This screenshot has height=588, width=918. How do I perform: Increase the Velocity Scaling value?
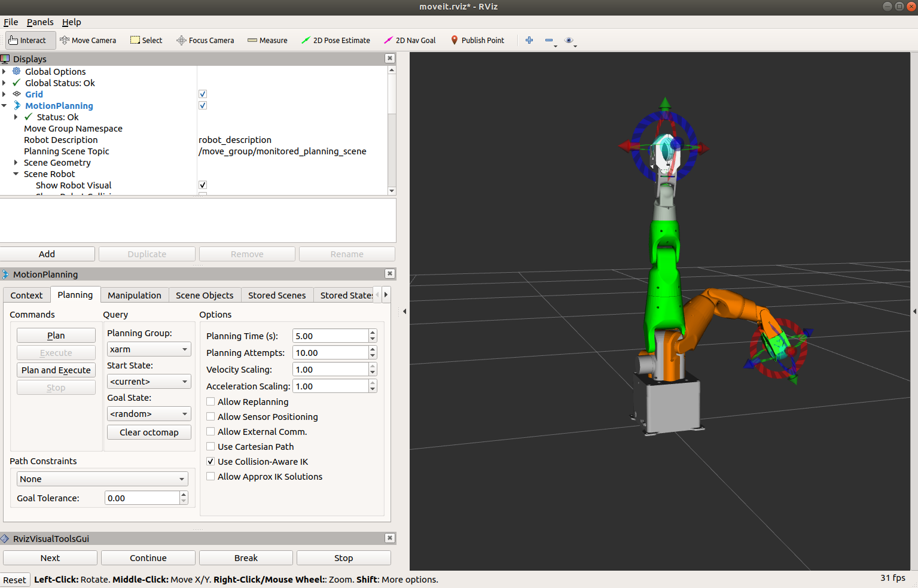(x=373, y=366)
